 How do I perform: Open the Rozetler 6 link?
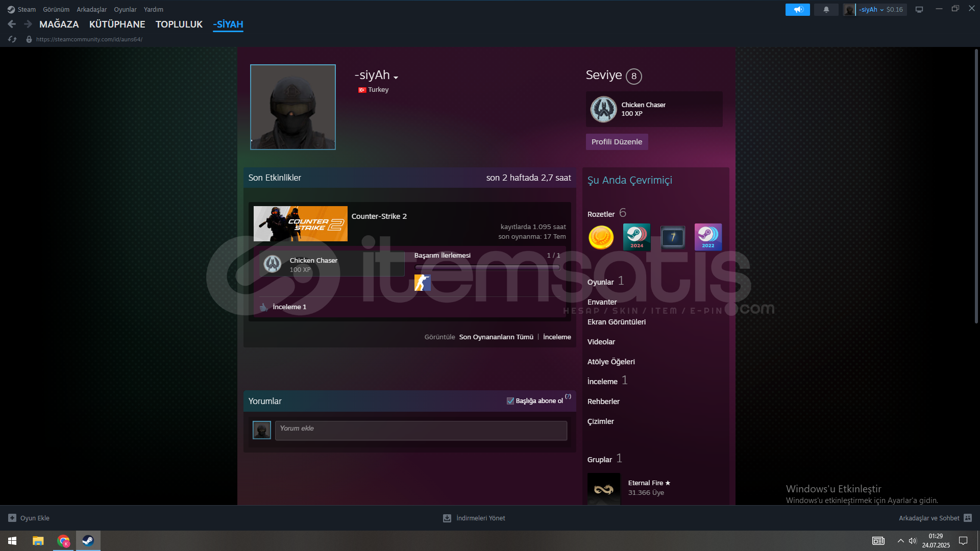607,213
